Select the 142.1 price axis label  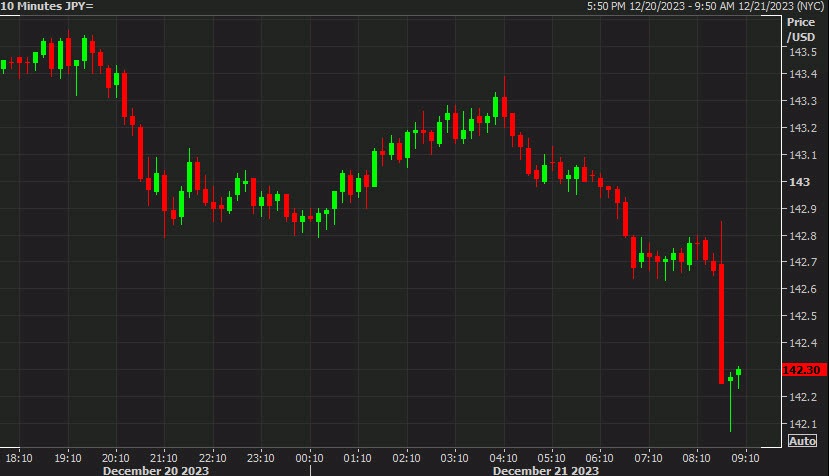click(x=802, y=424)
